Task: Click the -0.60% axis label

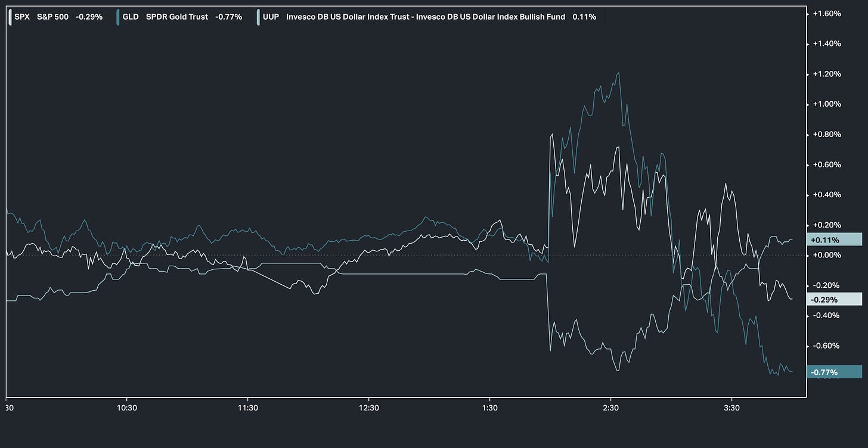Action: tap(827, 346)
